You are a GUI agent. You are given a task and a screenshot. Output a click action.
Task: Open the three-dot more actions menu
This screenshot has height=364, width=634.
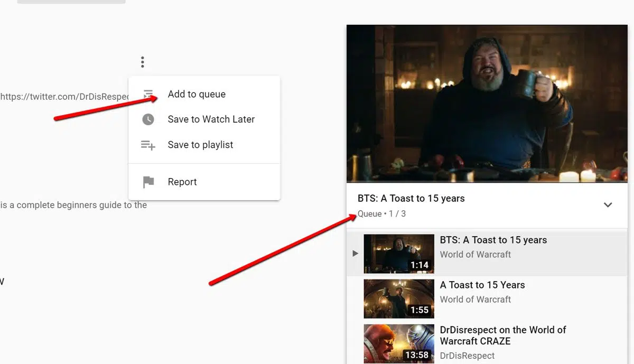[x=143, y=62]
